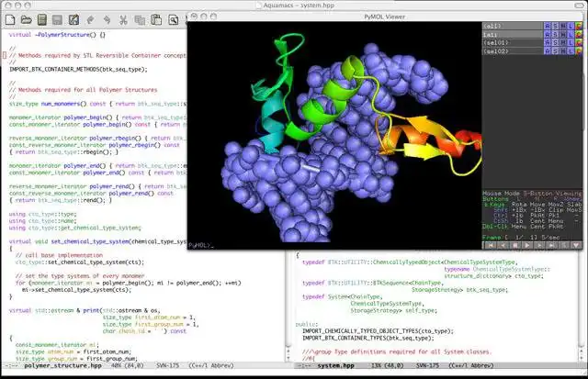Open Color menu for (sel02) row
The height and width of the screenshot is (379, 588).
click(579, 50)
